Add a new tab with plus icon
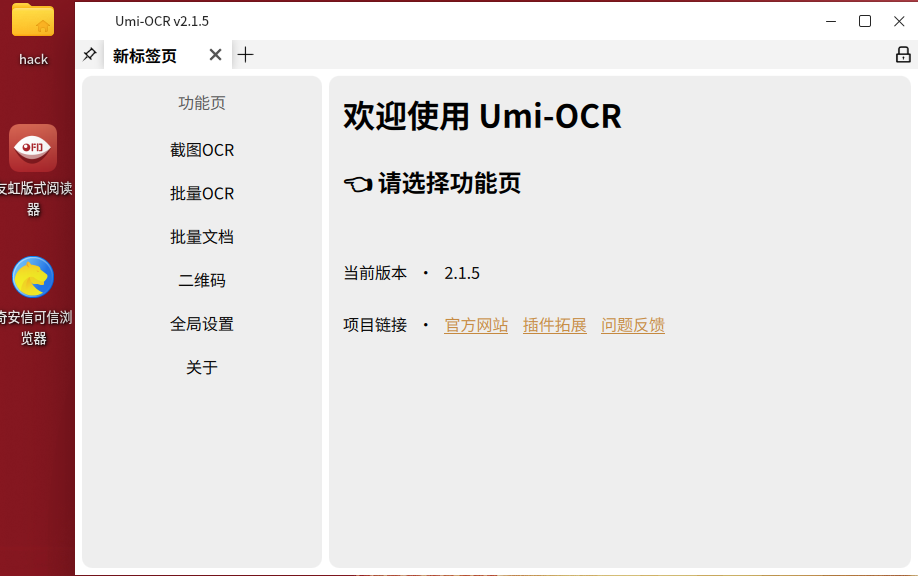Image resolution: width=918 pixels, height=576 pixels. pos(245,55)
